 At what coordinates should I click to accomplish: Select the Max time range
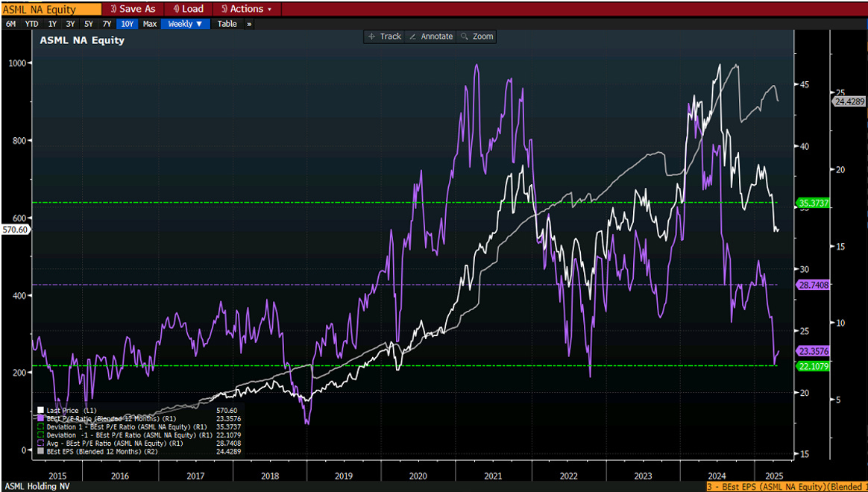(149, 24)
